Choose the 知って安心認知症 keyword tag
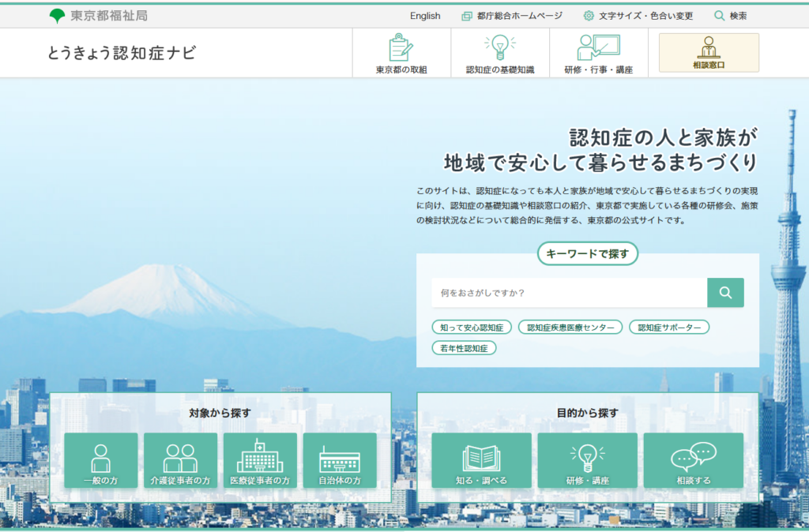This screenshot has height=532, width=809. click(472, 328)
